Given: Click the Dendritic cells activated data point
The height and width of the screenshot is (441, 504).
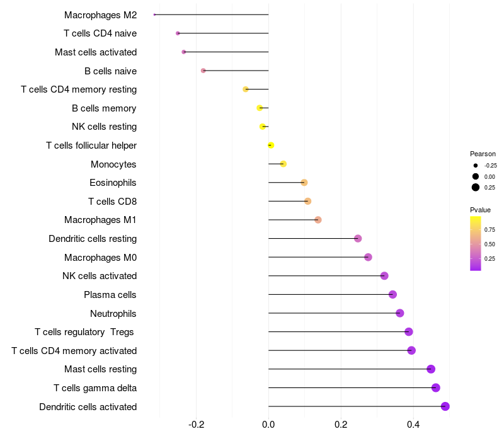Looking at the screenshot, I should pos(445,406).
